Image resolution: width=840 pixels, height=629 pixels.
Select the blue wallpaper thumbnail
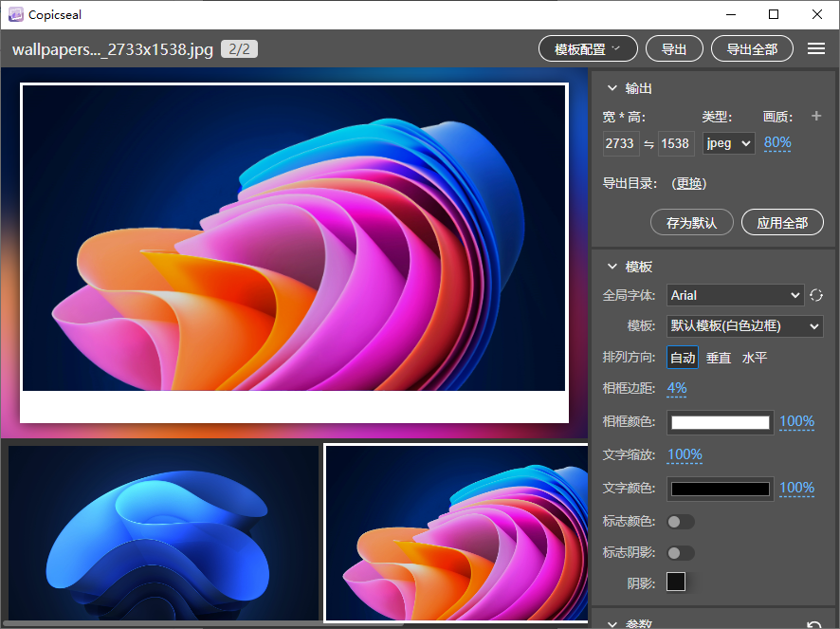pos(164,532)
